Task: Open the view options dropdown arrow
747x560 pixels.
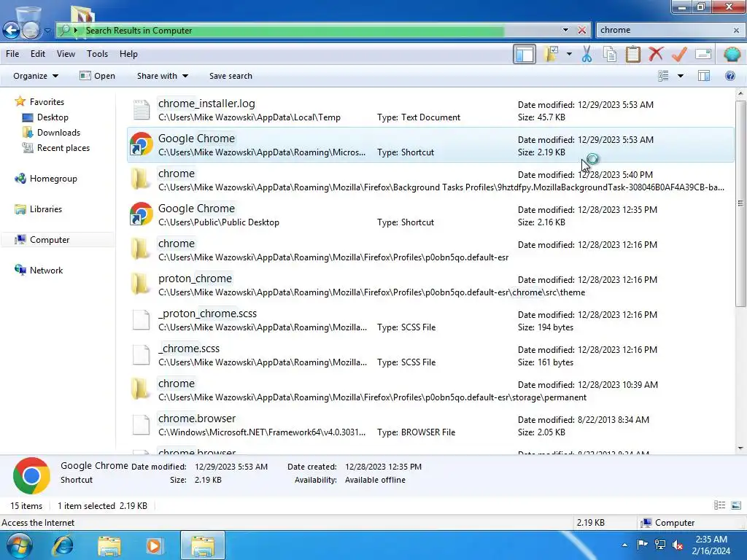Action: pyautogui.click(x=681, y=76)
